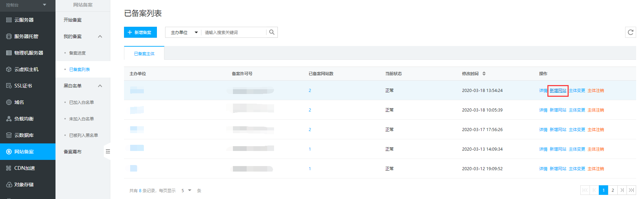The height and width of the screenshot is (199, 644).
Task: Select the 已备案主体 tab
Action: [144, 54]
